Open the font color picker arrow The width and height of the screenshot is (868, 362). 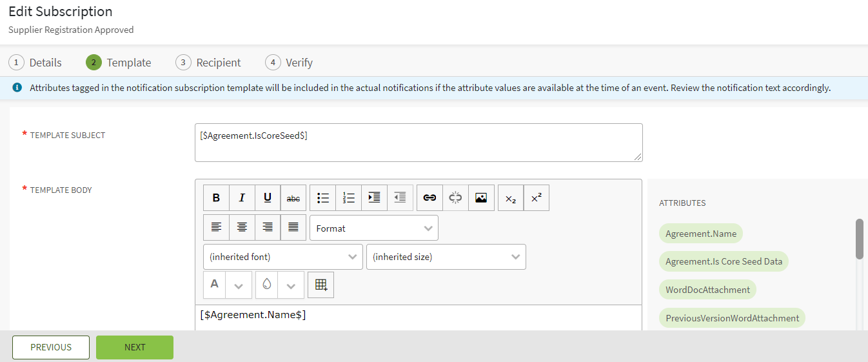(x=239, y=285)
